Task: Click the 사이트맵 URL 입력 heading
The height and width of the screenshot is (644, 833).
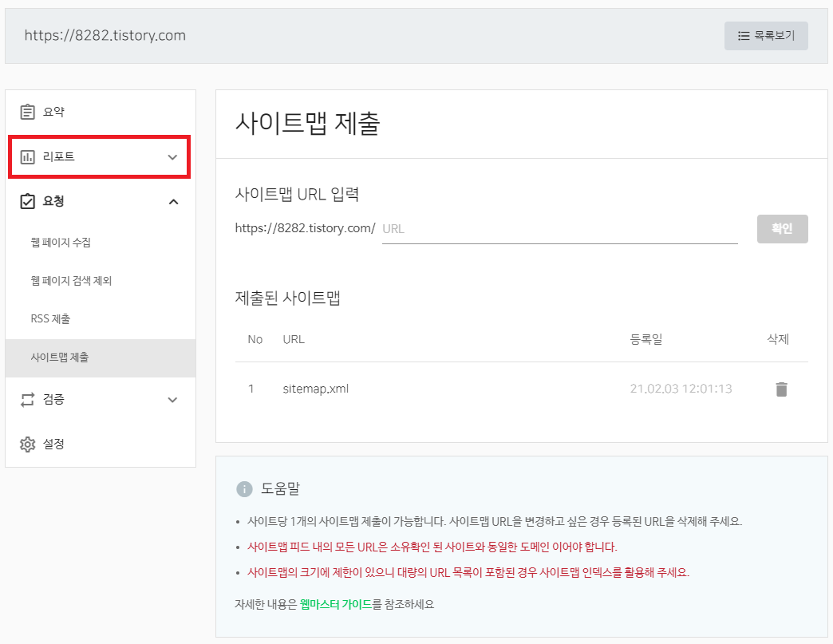Action: (297, 195)
